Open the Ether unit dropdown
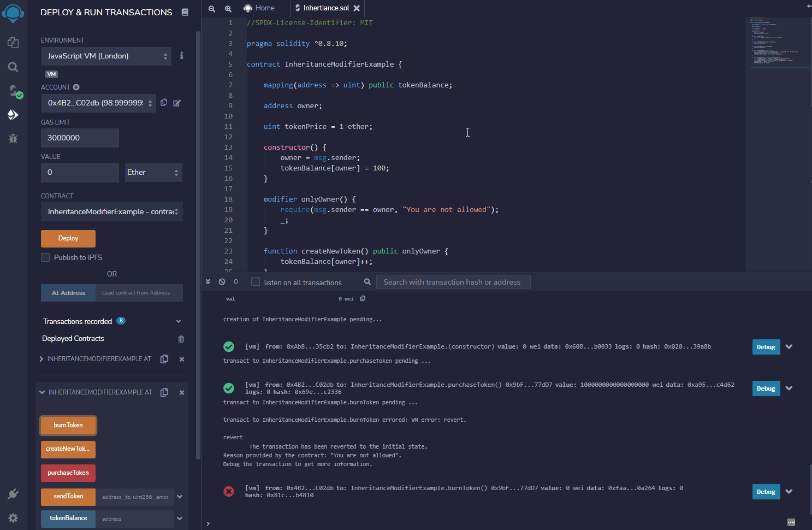The height and width of the screenshot is (530, 812). (153, 172)
